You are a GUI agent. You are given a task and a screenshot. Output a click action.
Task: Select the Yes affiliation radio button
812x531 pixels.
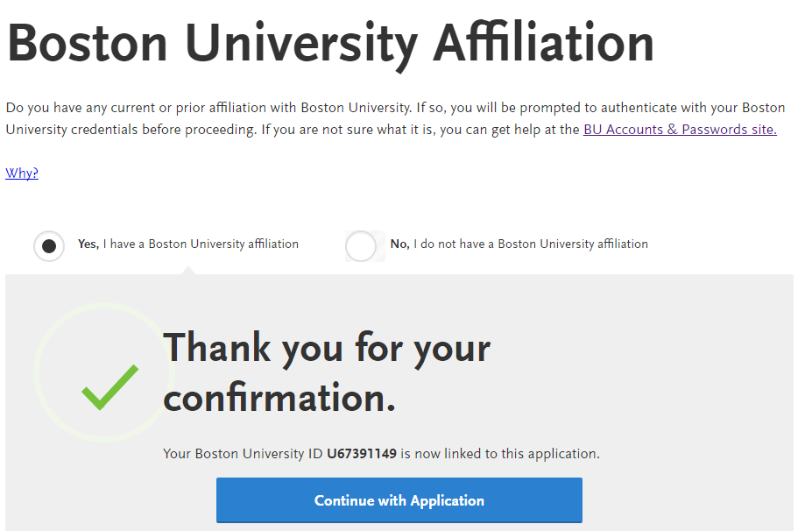(x=49, y=246)
